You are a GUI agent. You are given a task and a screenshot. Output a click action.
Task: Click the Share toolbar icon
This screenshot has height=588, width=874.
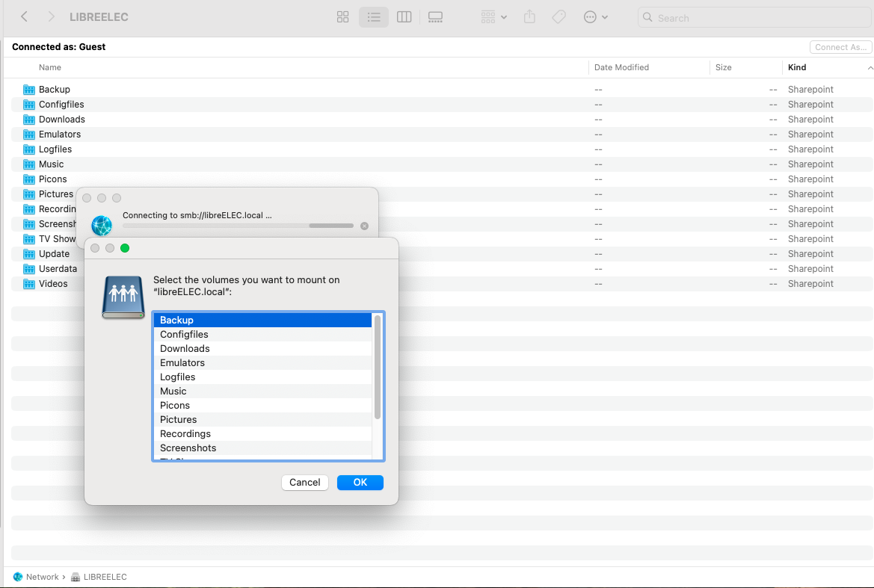coord(529,17)
